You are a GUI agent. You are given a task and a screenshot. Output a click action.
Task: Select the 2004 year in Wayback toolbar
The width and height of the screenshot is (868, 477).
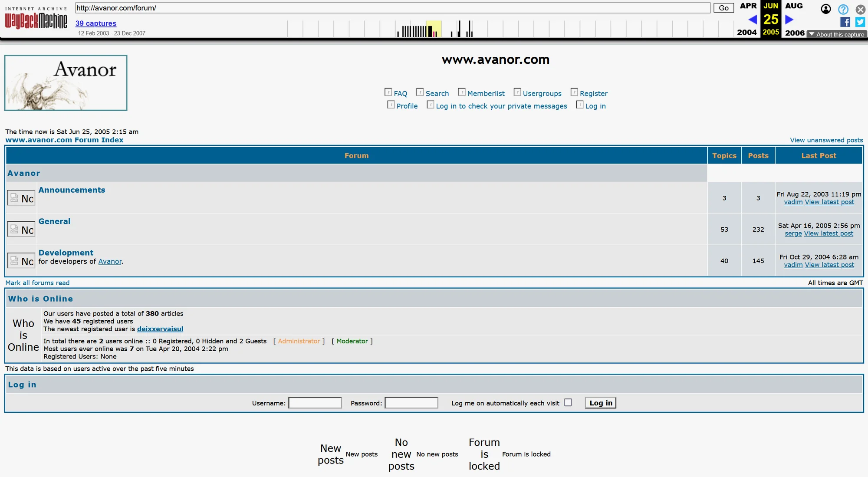tap(746, 33)
